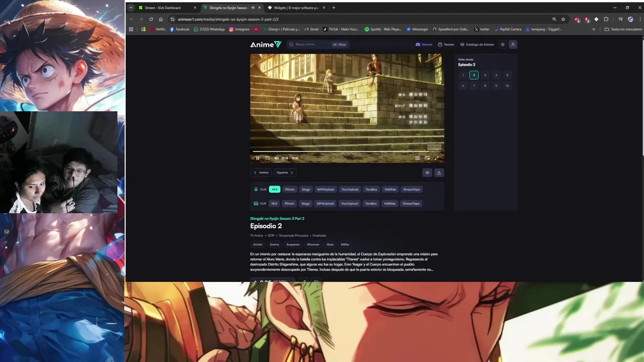Image resolution: width=644 pixels, height=362 pixels.
Task: Expand hidden bookmarks chevron
Action: tap(594, 29)
